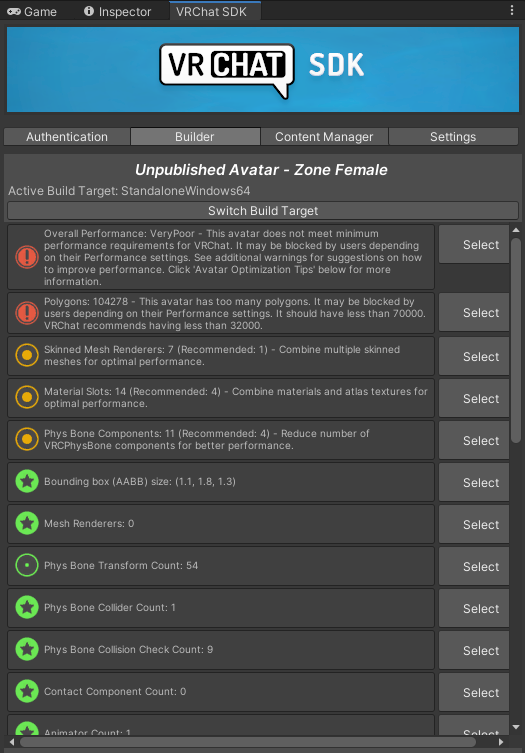
Task: Click green star beside Mesh Renderers
Action: pos(27,523)
